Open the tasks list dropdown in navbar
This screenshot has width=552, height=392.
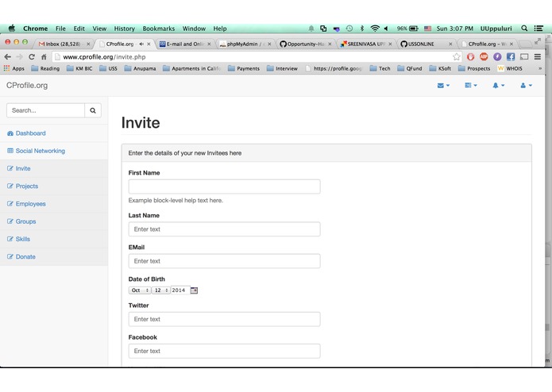coord(470,86)
